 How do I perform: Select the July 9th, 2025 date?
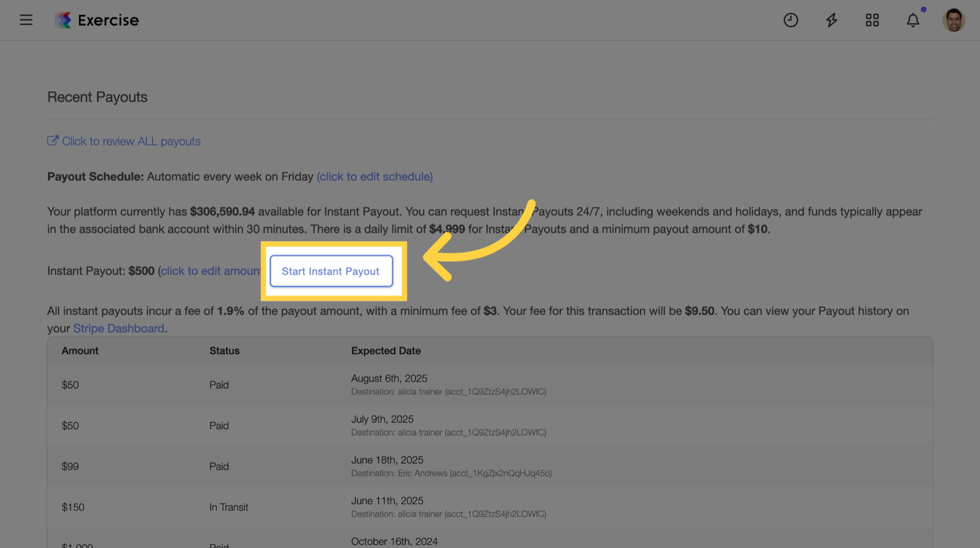coord(382,419)
